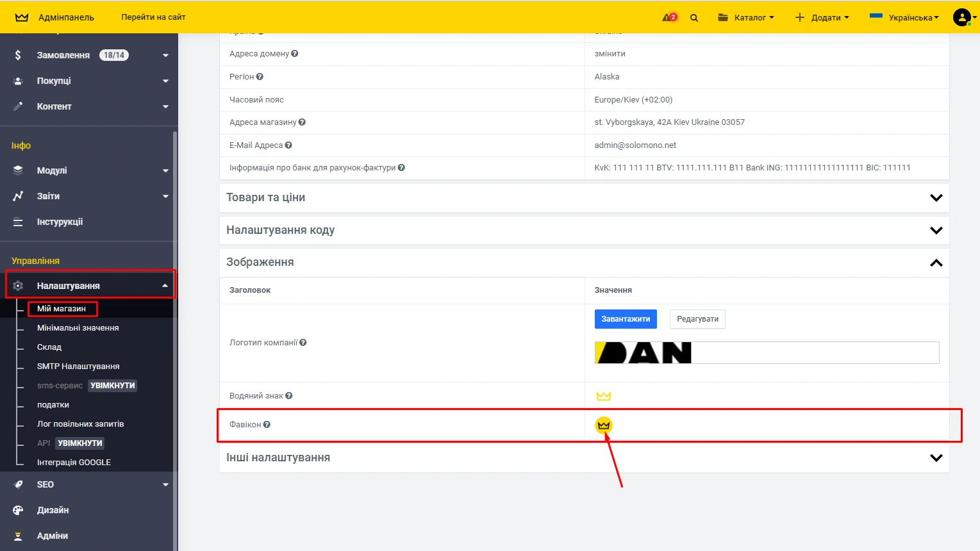Open the warning notifications icon
Screen dimensions: 980x551
click(669, 17)
